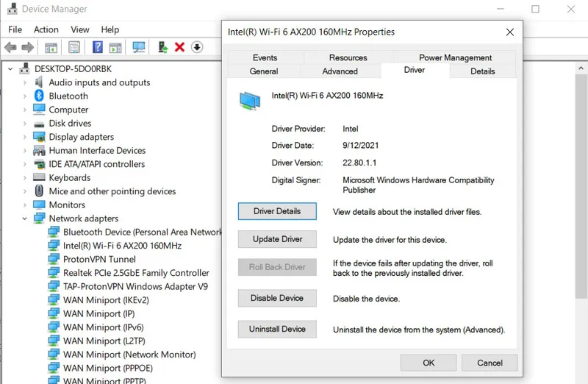Click the Driver Details button

277,211
